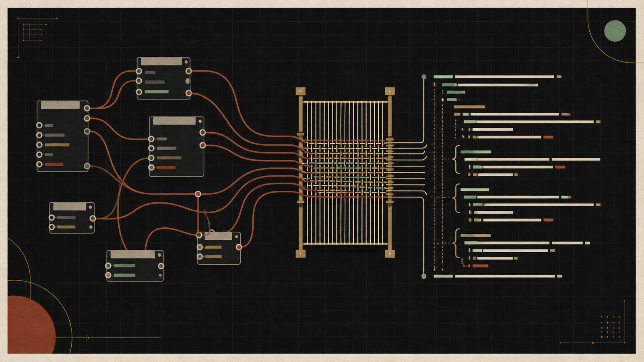Click the woven center section of the loom

[x=345, y=169]
